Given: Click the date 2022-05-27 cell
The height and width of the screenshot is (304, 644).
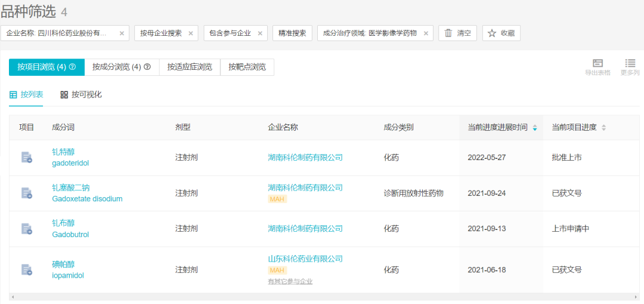Looking at the screenshot, I should 487,158.
